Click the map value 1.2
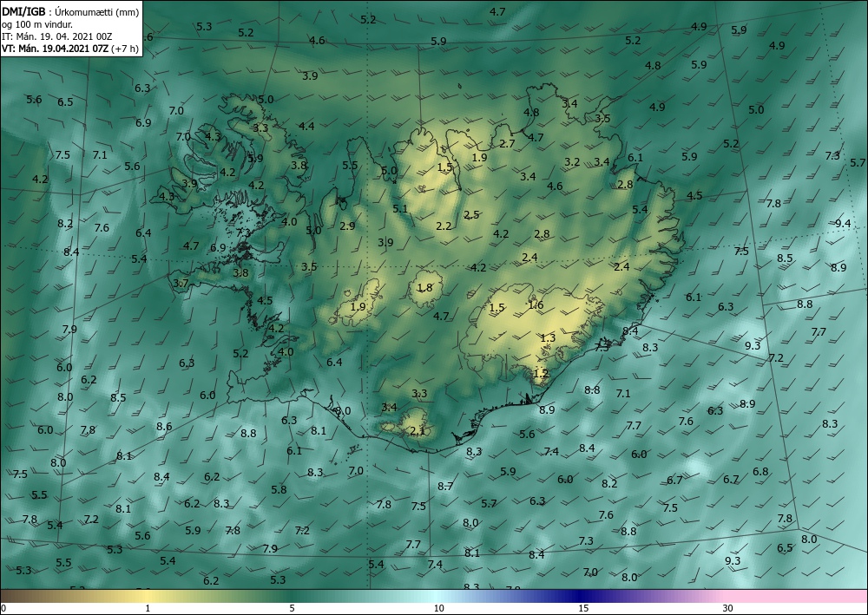 tap(541, 373)
